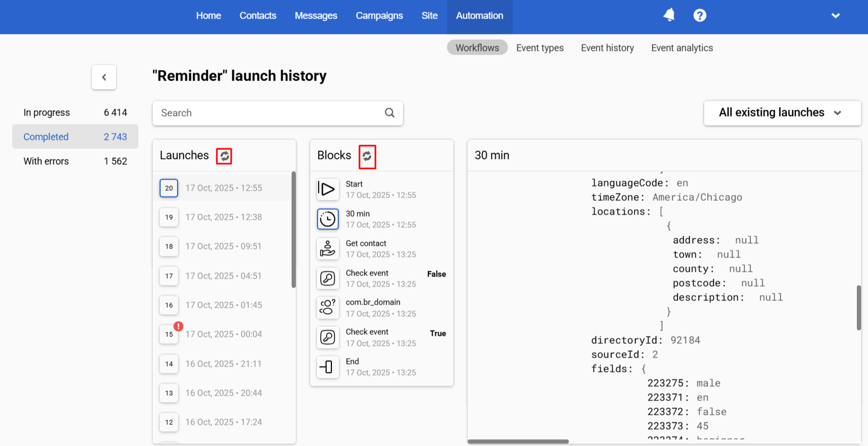The width and height of the screenshot is (868, 446).
Task: Select launch dated 17 Oct, 2025 • 01:45
Action: coord(224,305)
